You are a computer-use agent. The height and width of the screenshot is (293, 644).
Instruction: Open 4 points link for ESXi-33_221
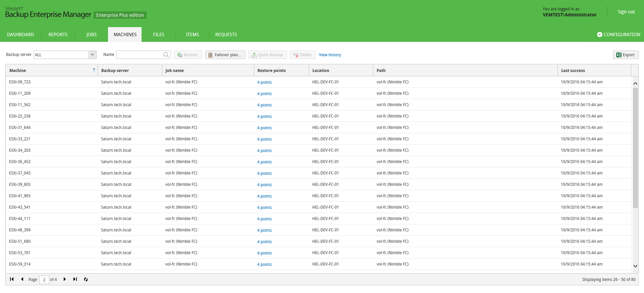tap(264, 139)
